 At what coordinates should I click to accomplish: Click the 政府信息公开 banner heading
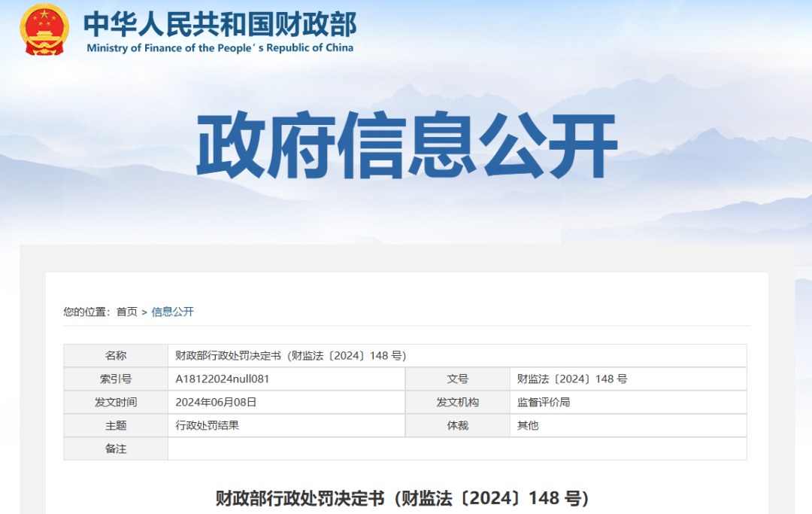click(406, 146)
